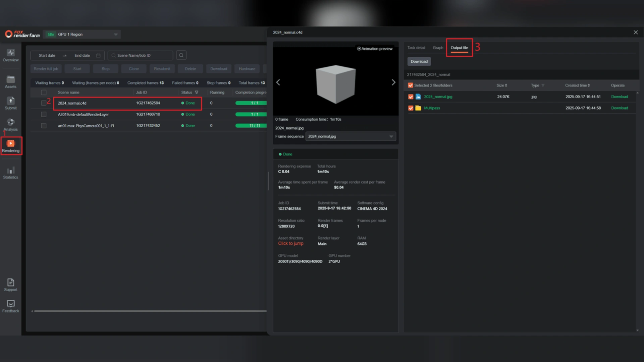Focus the Scene Name/Job ID search field
644x362 pixels.
[141, 55]
